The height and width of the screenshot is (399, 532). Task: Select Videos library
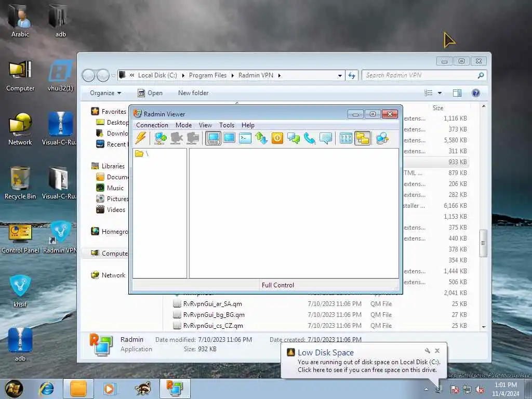tap(116, 210)
